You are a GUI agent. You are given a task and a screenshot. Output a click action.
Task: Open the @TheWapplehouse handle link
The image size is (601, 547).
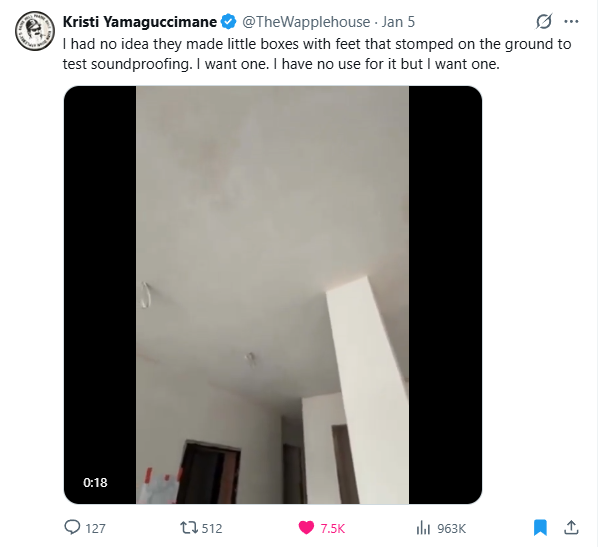pos(306,22)
